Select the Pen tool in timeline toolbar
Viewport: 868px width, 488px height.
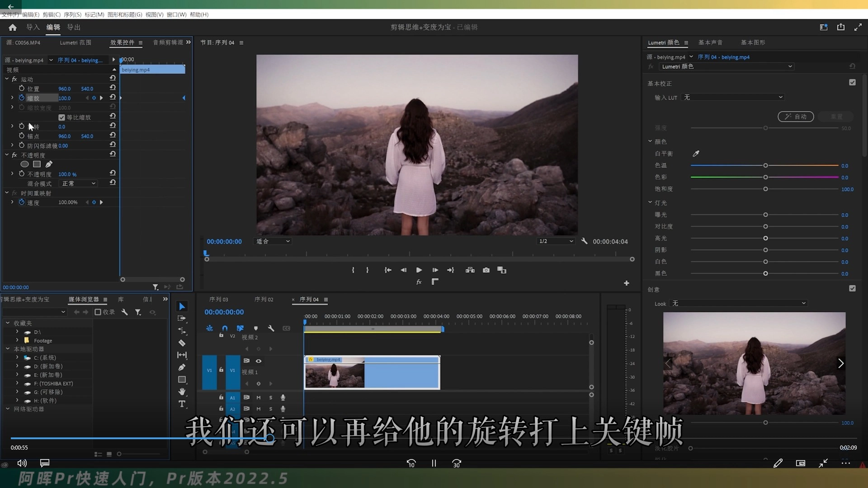point(182,367)
